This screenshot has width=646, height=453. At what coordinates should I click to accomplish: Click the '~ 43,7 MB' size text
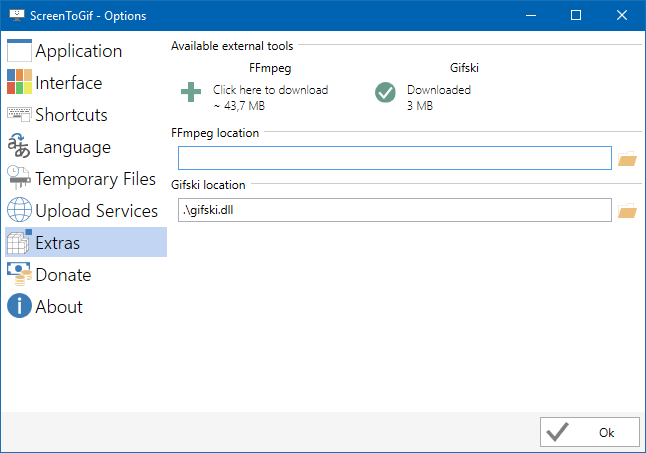(x=239, y=106)
